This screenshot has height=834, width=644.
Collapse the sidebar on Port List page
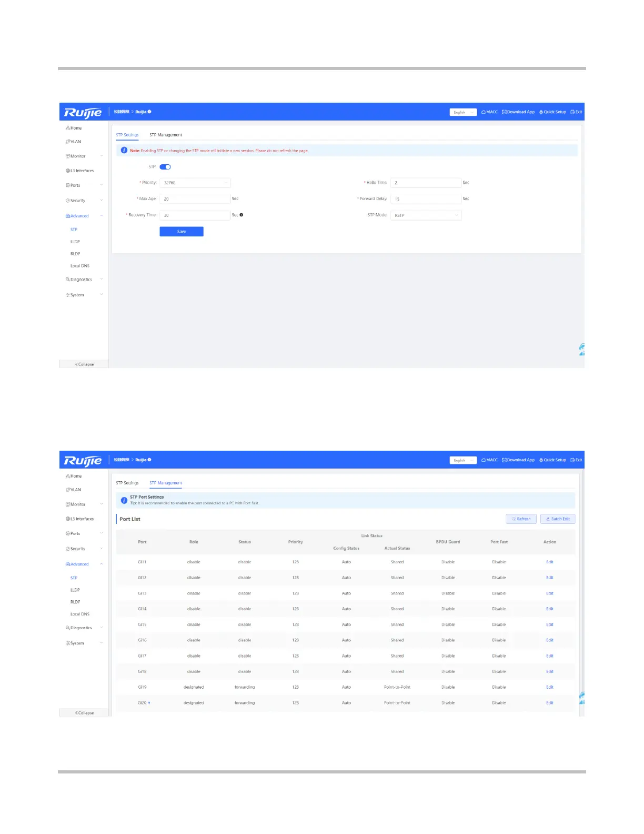pyautogui.click(x=84, y=713)
